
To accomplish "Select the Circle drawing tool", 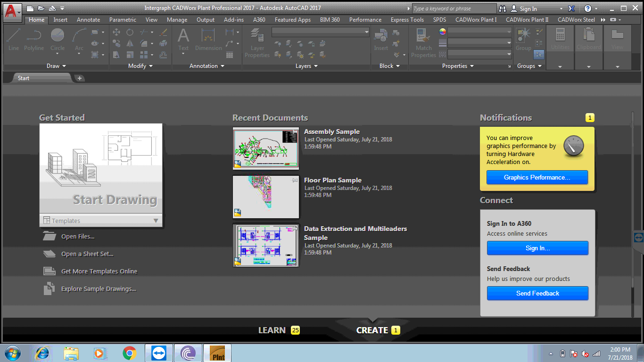I will pos(58,39).
